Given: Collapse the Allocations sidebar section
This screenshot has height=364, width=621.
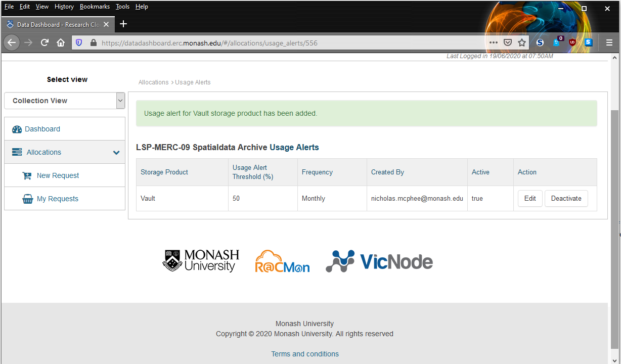Looking at the screenshot, I should 116,152.
